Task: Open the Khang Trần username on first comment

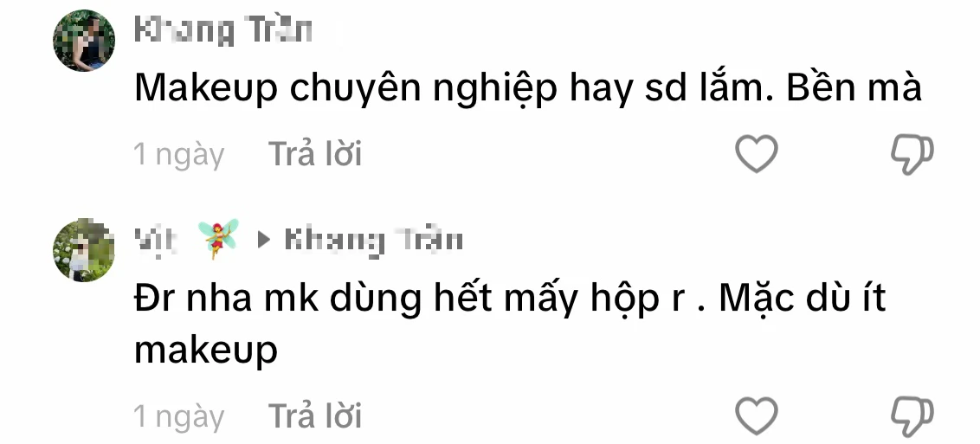Action: tap(223, 30)
